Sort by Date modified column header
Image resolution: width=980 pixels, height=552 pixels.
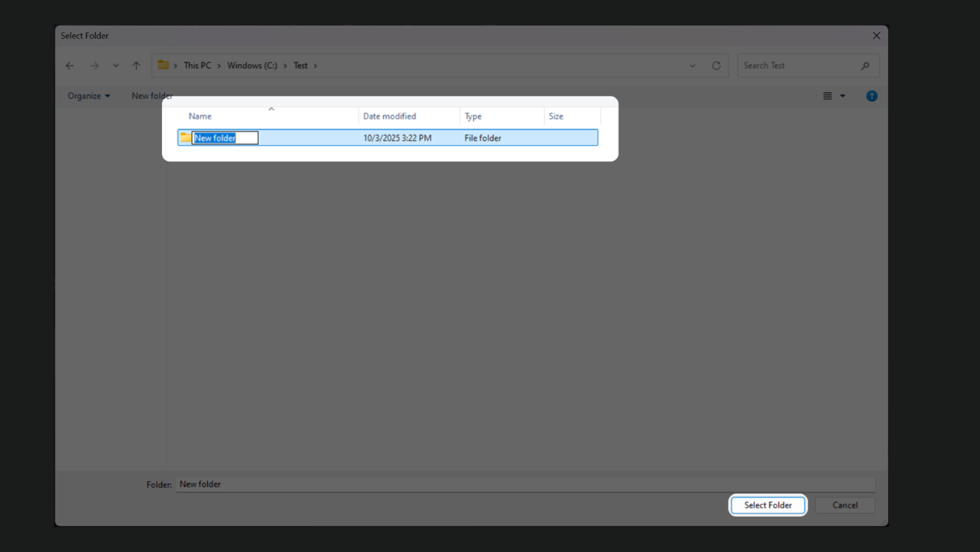click(390, 116)
